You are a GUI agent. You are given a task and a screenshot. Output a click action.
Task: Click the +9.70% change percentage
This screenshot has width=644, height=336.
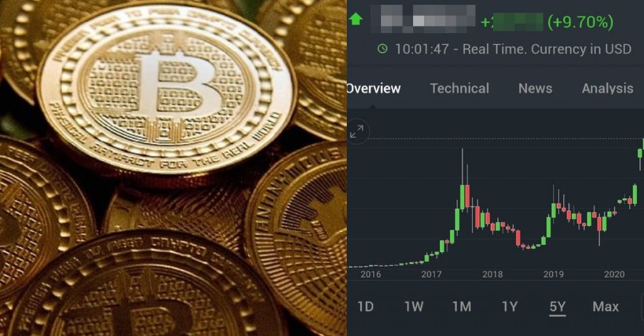pyautogui.click(x=580, y=22)
